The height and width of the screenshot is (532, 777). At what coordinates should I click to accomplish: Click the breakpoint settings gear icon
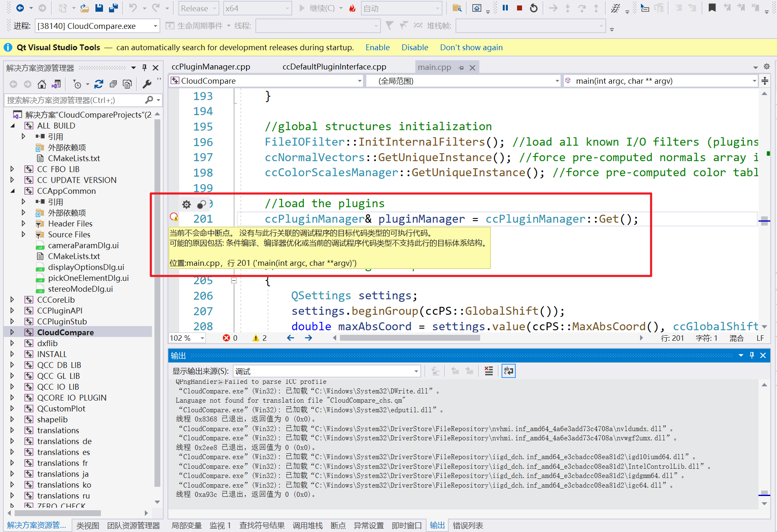point(186,204)
